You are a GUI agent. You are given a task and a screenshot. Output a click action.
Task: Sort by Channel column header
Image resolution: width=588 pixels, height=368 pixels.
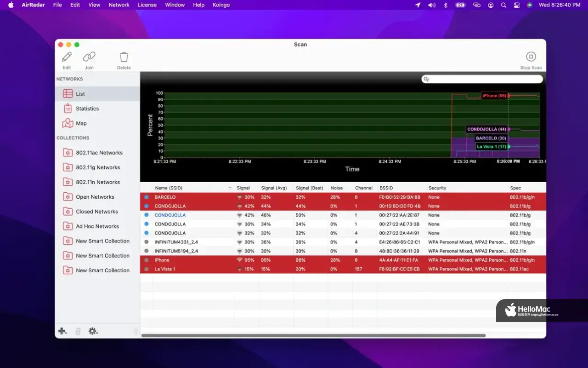pos(364,188)
